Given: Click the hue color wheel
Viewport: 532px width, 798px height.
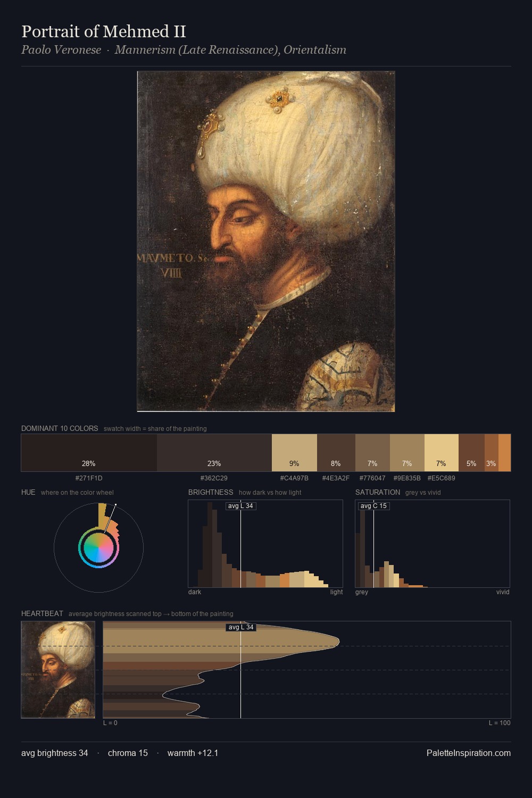Looking at the screenshot, I should [x=98, y=547].
